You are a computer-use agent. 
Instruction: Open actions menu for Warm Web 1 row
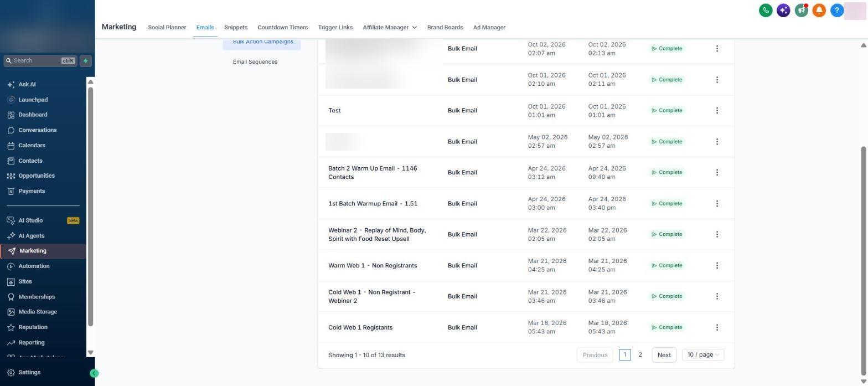click(x=717, y=266)
